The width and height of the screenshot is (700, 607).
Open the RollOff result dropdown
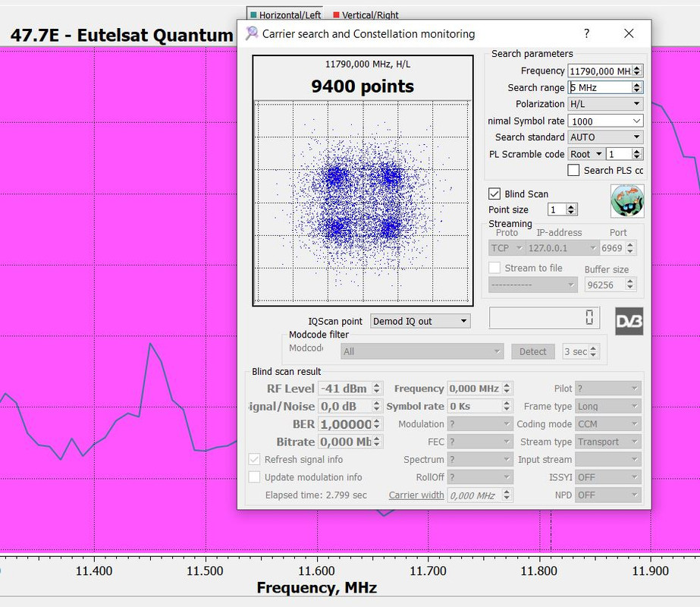click(480, 477)
